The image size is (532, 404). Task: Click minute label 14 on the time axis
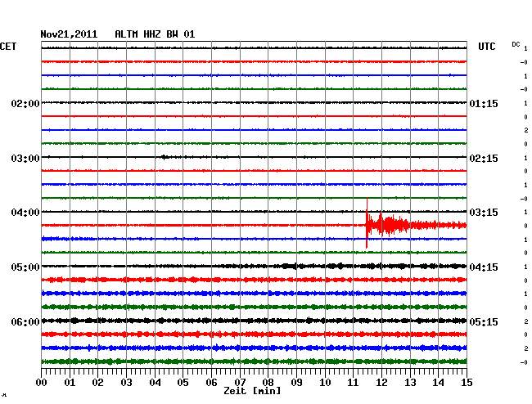tap(439, 382)
